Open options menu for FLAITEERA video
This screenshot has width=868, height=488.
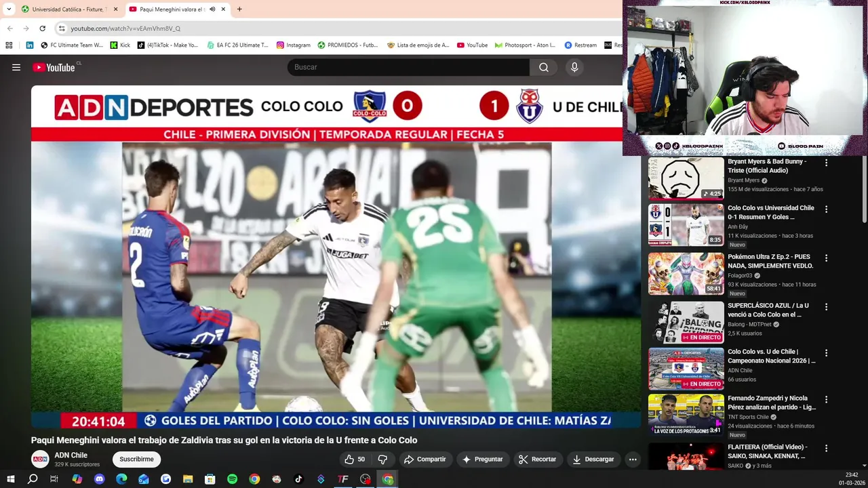(x=826, y=449)
